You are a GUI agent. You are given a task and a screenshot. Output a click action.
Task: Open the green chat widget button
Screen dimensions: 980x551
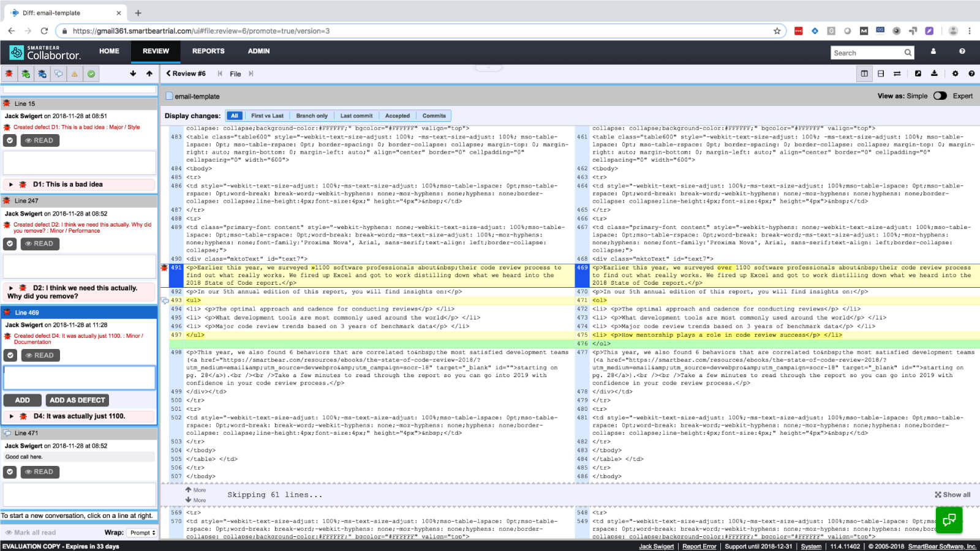[949, 520]
